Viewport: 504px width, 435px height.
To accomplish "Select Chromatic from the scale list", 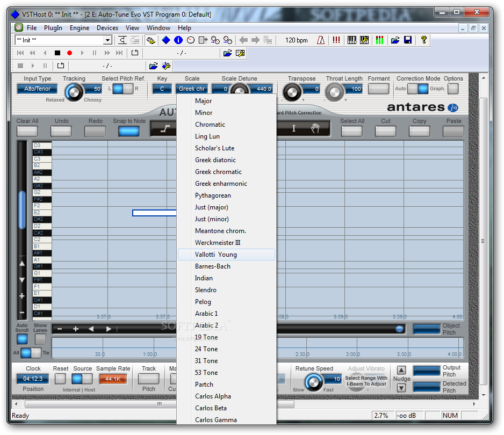I will 227,125.
